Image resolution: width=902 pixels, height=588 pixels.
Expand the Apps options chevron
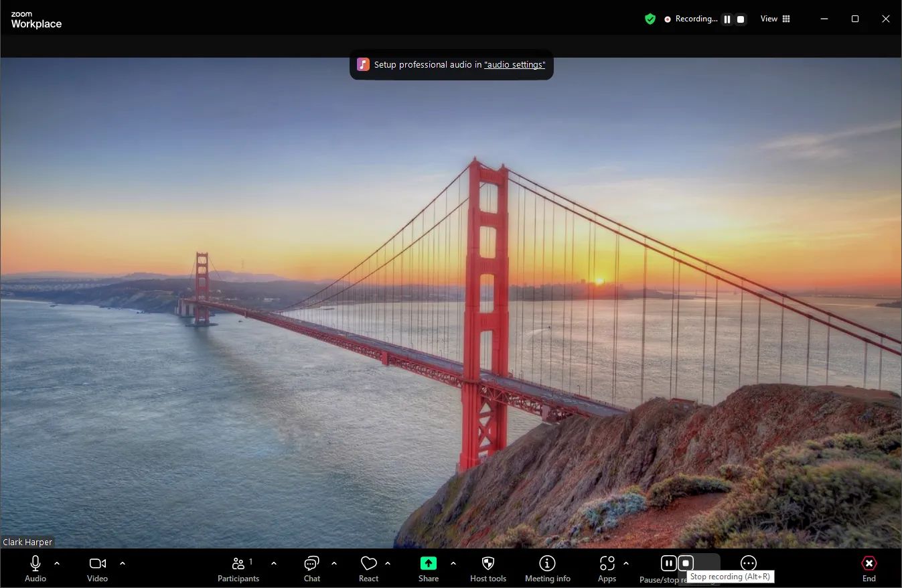point(625,563)
